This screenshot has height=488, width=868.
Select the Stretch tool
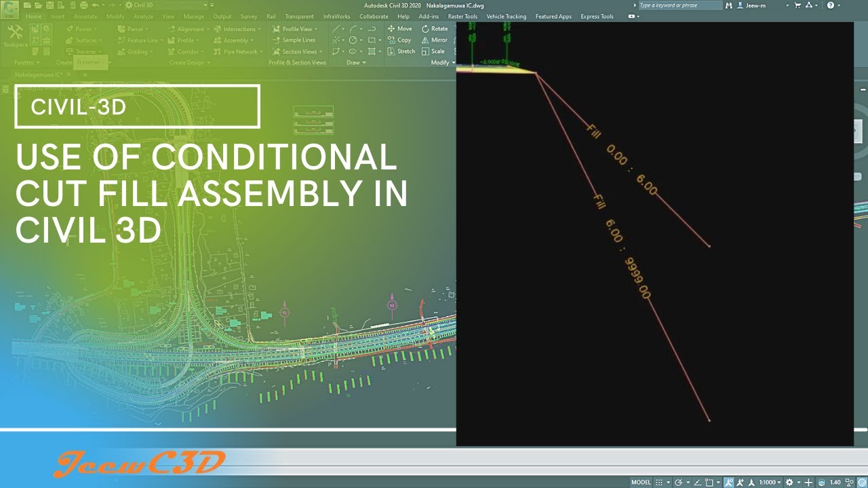pyautogui.click(x=401, y=52)
